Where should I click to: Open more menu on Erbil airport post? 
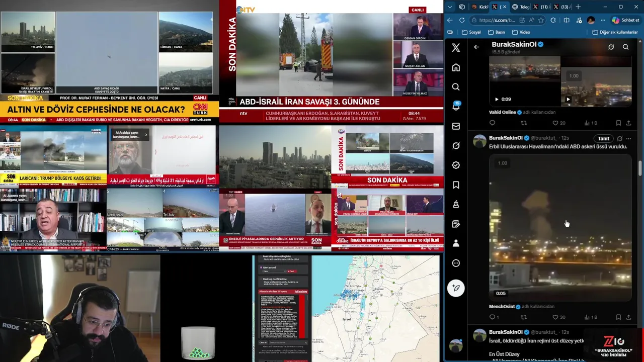[628, 138]
